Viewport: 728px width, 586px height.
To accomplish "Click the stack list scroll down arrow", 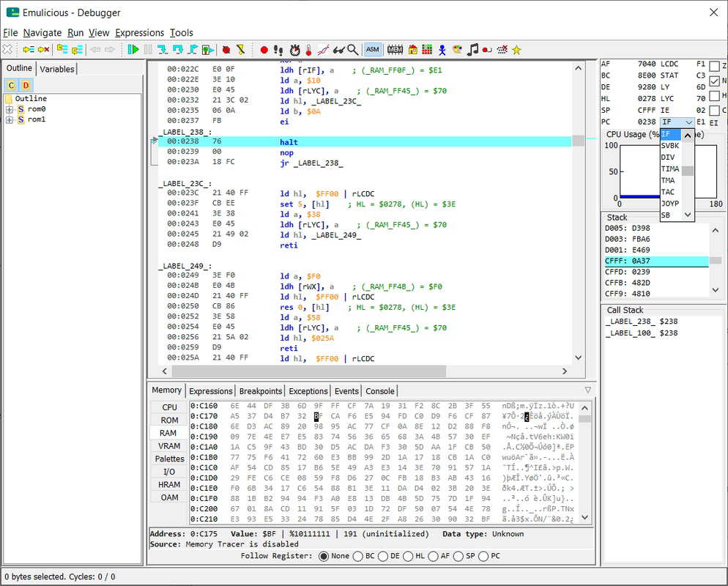I will pos(716,290).
